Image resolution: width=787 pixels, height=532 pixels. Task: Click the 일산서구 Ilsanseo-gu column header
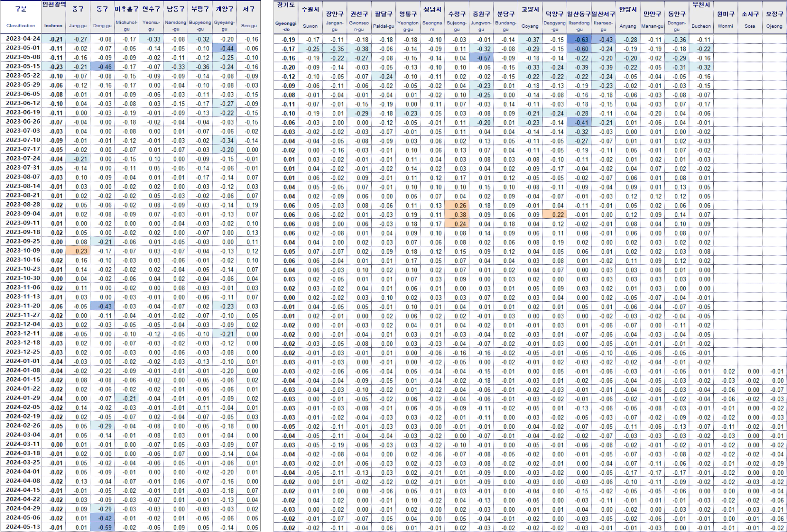[603, 17]
